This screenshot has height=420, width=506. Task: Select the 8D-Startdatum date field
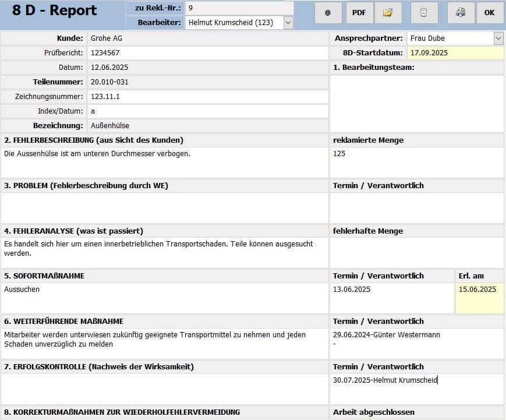pyautogui.click(x=455, y=53)
